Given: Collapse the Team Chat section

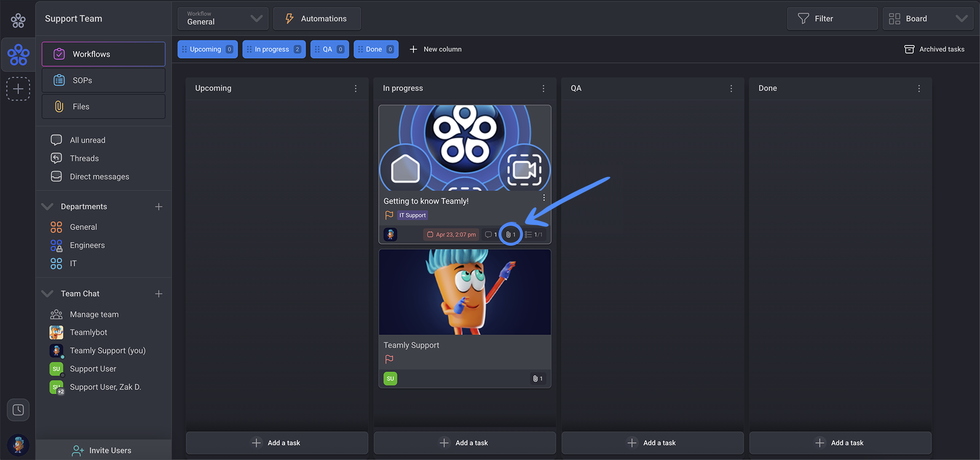Looking at the screenshot, I should coord(47,293).
